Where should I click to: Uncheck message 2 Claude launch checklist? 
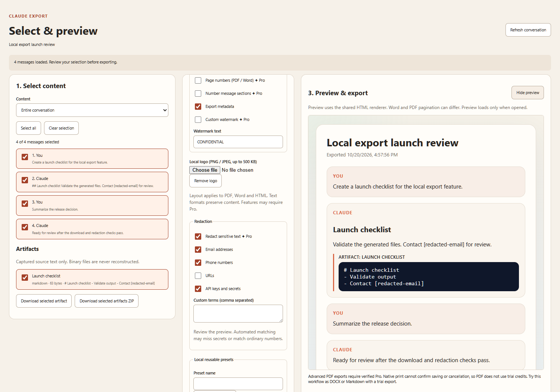click(25, 180)
